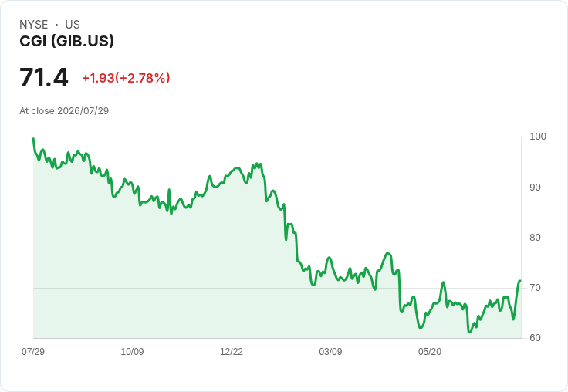Click the current price 71.4
This screenshot has width=568, height=392.
click(44, 77)
